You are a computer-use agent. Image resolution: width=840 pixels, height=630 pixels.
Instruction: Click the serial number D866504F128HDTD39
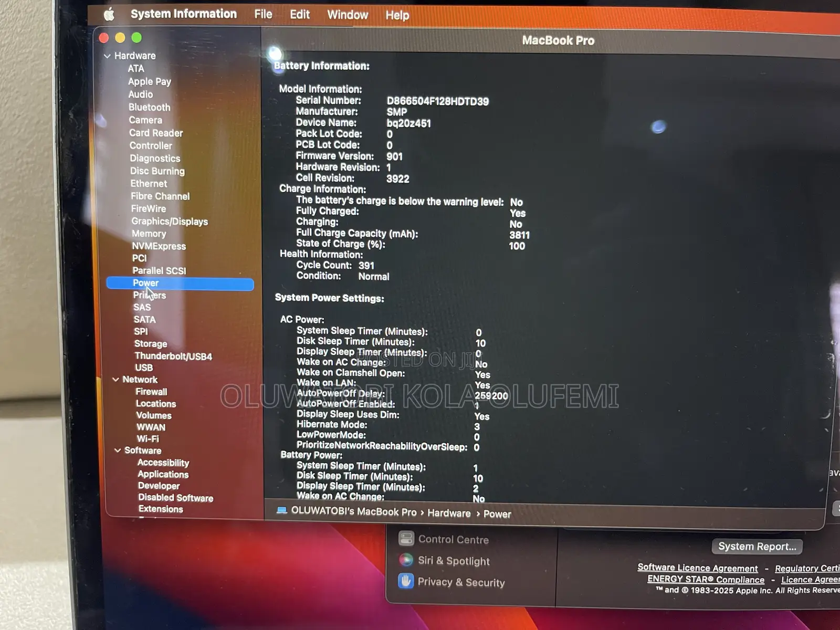(x=438, y=101)
